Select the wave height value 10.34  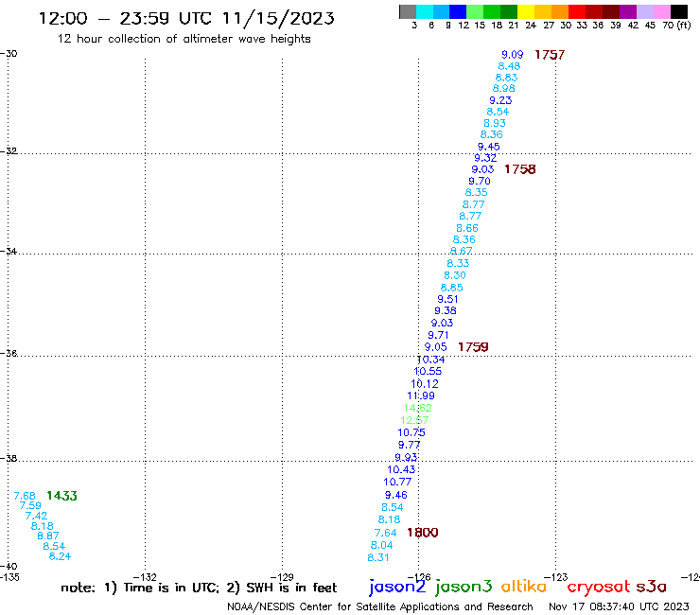pos(430,360)
